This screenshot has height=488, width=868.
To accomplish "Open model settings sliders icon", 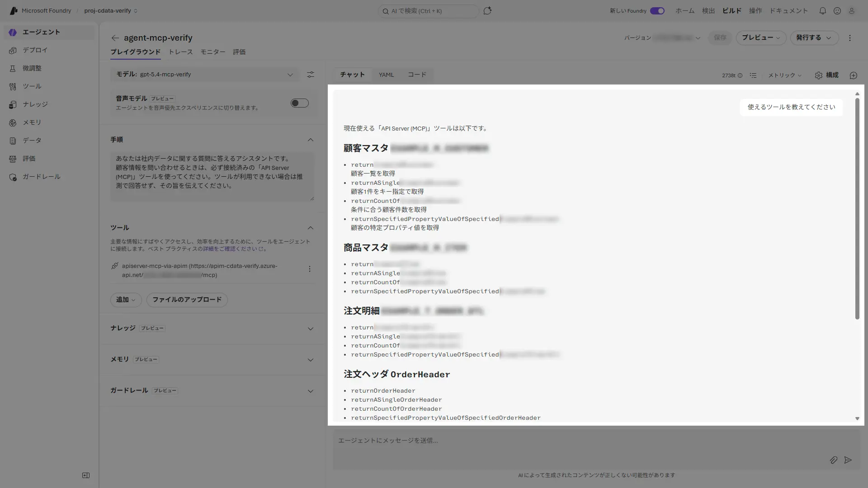I will [x=311, y=75].
